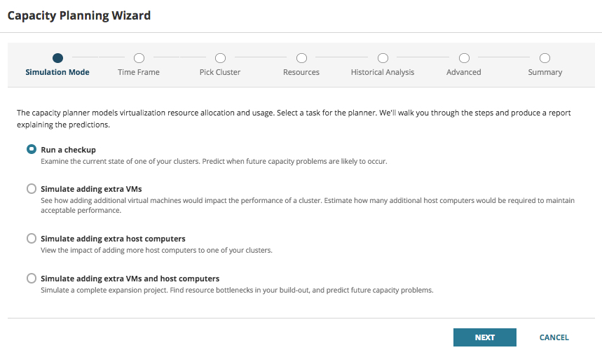Enable Simulate adding extra VMs and host computers
The width and height of the screenshot is (602, 364).
[32, 278]
